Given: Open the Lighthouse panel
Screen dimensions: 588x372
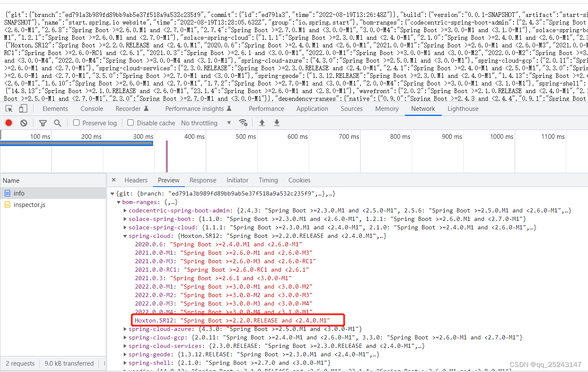Looking at the screenshot, I should [x=463, y=109].
